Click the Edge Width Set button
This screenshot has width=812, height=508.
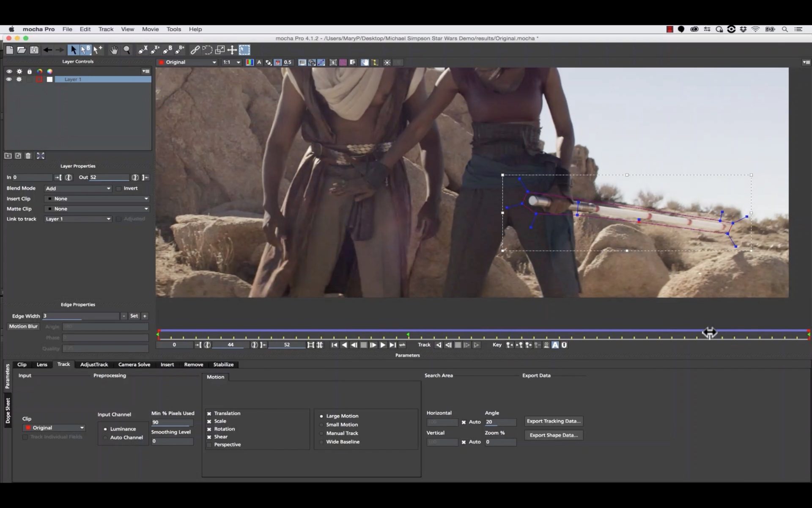pos(134,316)
